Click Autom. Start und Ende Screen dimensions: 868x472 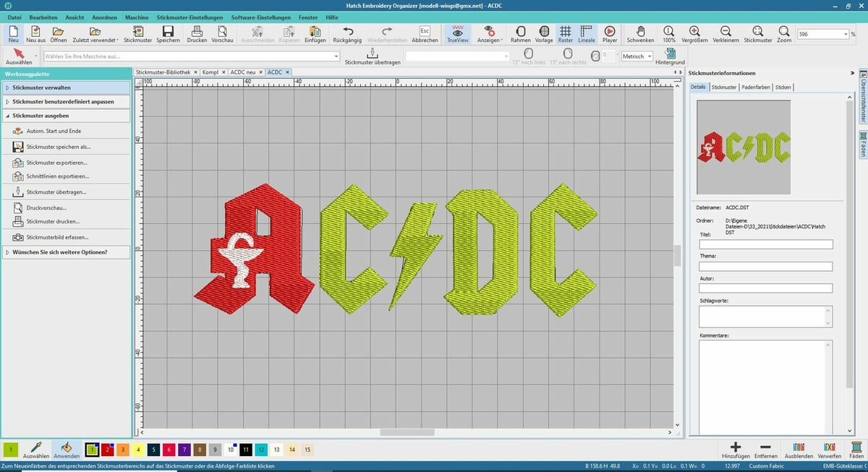point(53,131)
